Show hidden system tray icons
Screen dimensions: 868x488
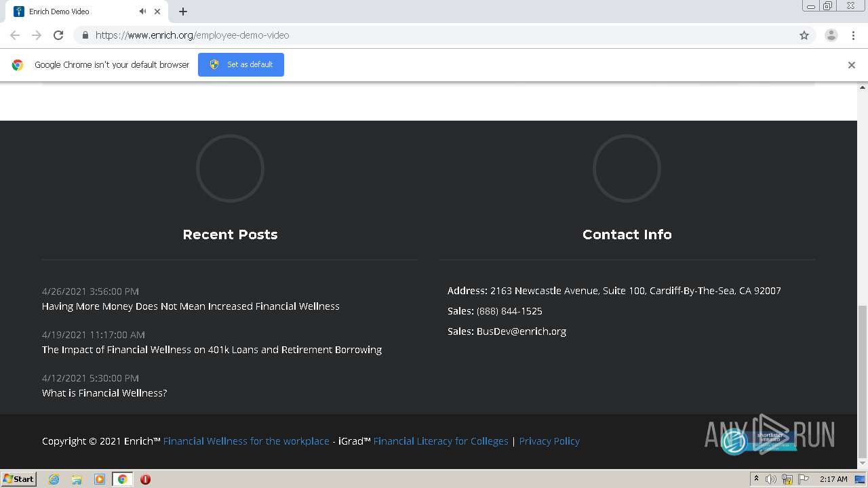click(756, 479)
